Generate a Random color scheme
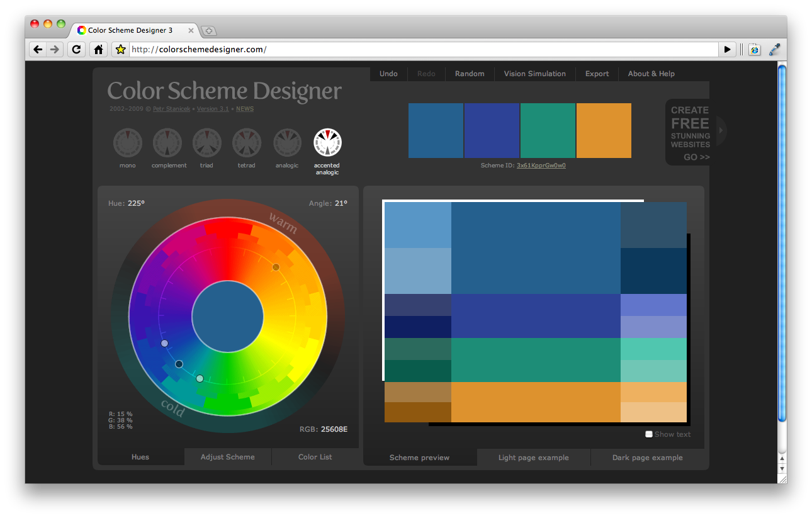The image size is (812, 518). 470,74
